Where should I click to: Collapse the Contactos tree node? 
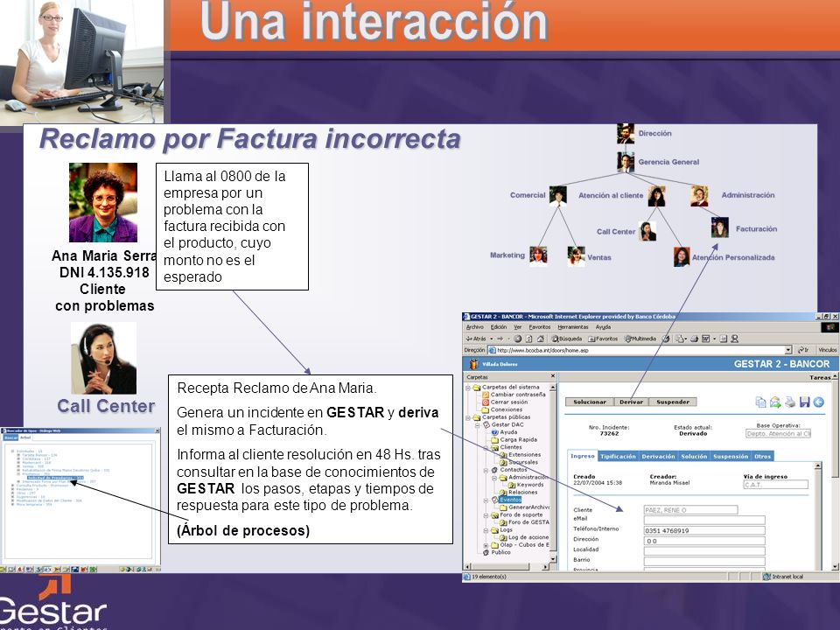point(486,471)
